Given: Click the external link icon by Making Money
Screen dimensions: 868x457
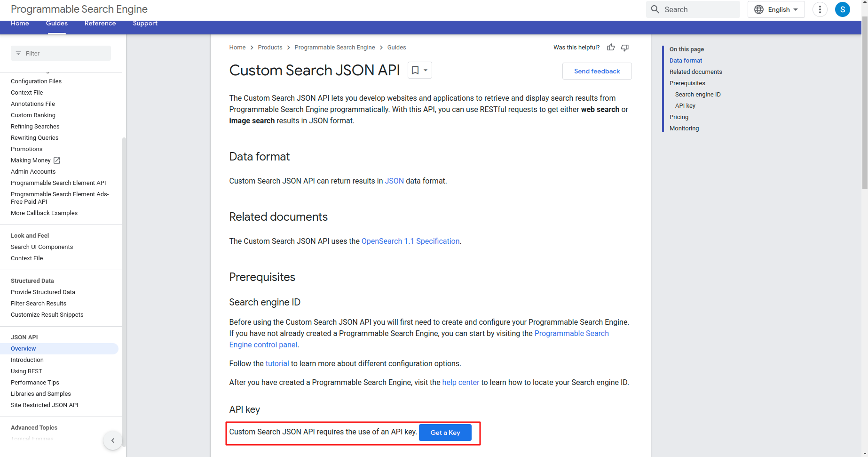Looking at the screenshot, I should click(x=57, y=160).
